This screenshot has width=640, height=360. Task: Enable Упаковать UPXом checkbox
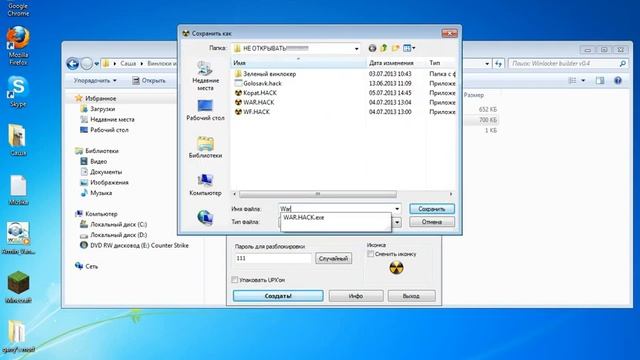[x=235, y=280]
